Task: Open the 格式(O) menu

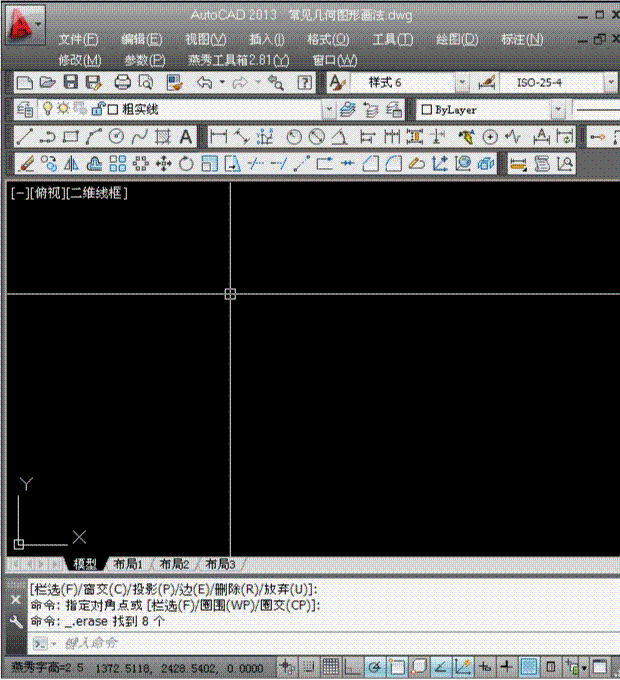Action: (328, 40)
